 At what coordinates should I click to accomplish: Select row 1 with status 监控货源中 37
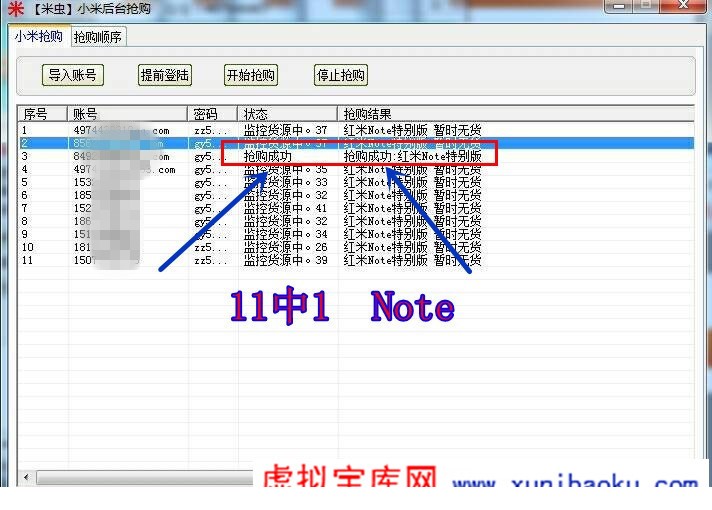(x=356, y=130)
